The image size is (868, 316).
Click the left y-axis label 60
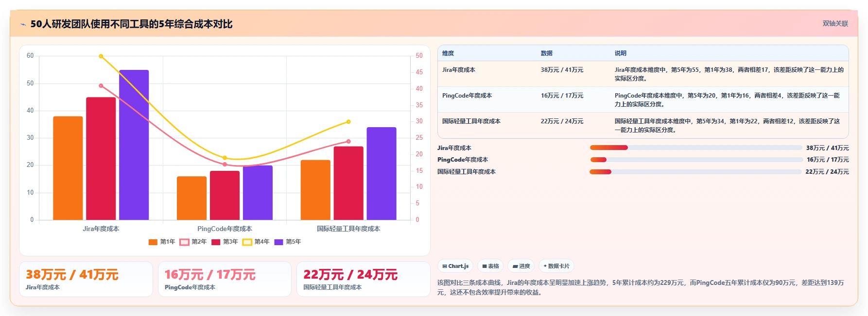[x=30, y=56]
